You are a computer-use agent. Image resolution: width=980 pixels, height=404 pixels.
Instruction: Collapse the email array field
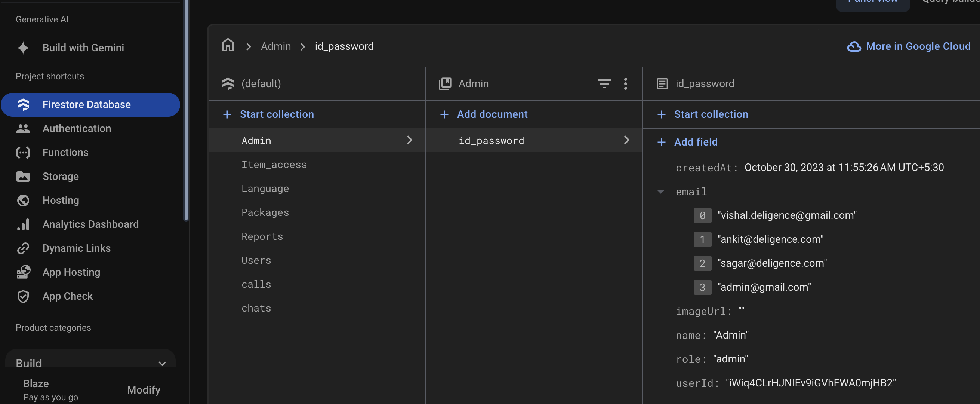click(660, 192)
